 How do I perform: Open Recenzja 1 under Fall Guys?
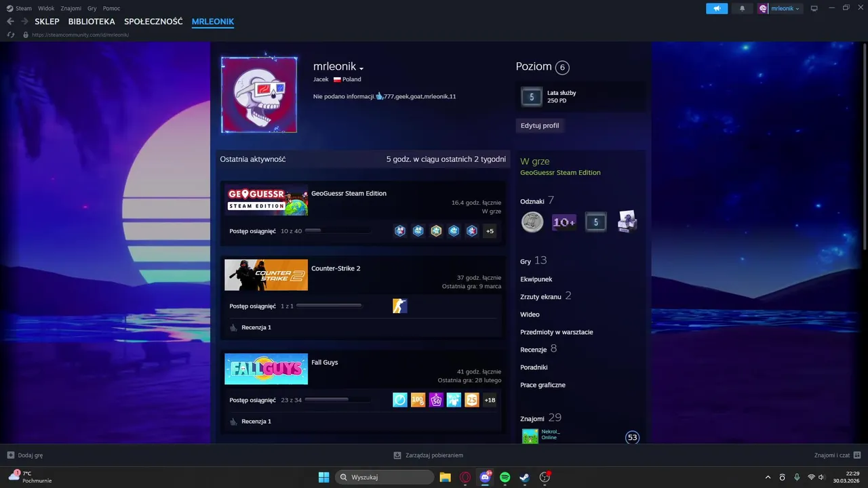coord(256,422)
